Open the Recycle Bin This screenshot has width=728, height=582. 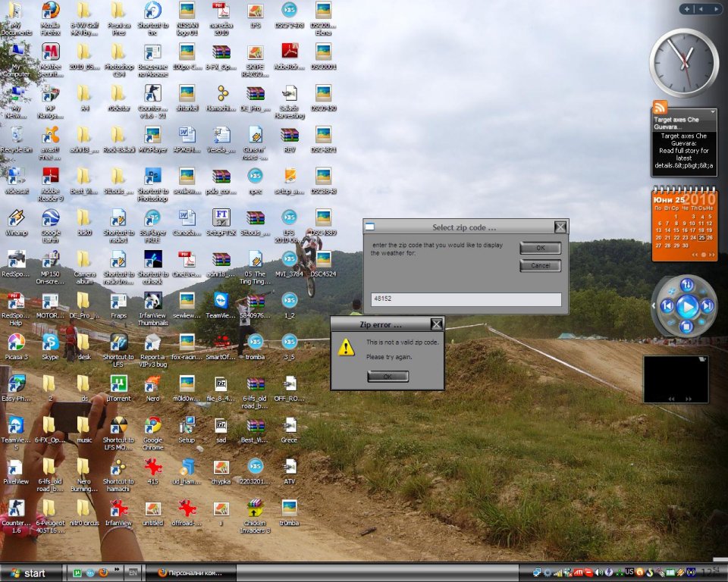click(x=15, y=136)
